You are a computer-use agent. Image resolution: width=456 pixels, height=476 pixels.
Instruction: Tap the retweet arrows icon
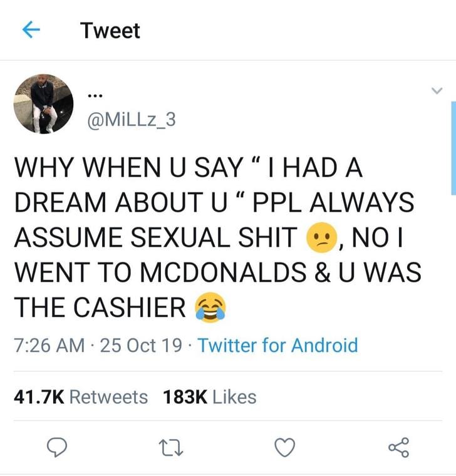(x=171, y=447)
